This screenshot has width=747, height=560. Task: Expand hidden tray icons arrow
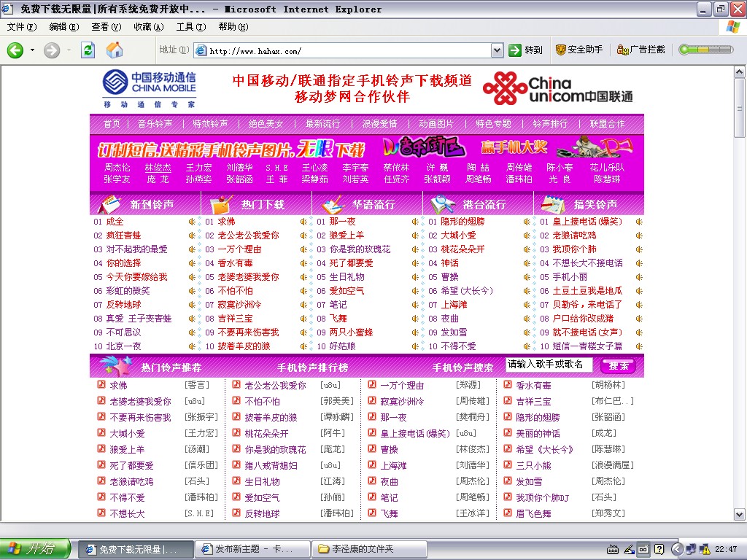pos(676,550)
